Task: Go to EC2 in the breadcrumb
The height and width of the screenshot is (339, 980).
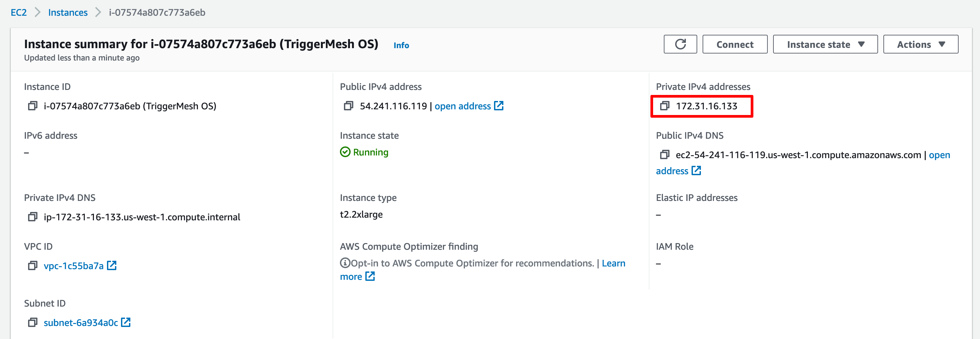Action: 19,13
